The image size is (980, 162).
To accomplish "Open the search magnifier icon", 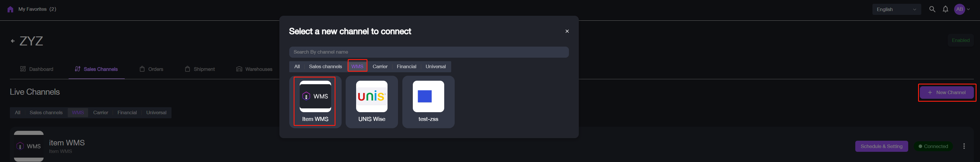I will (x=932, y=9).
